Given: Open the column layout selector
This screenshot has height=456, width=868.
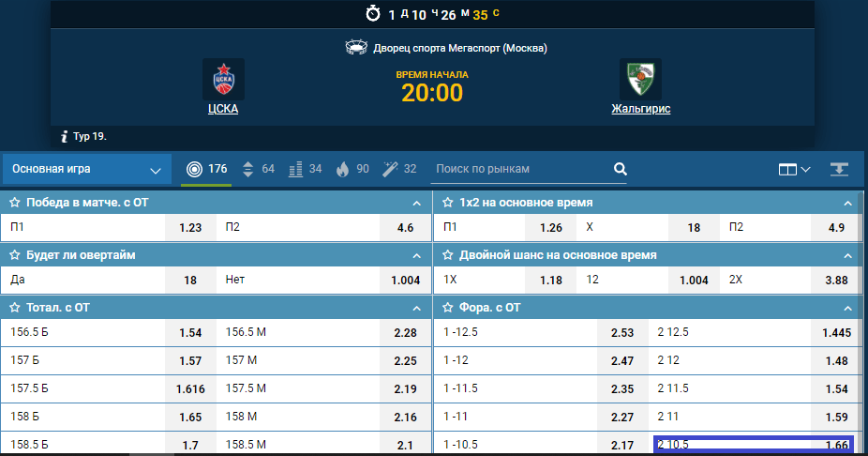Looking at the screenshot, I should pos(794,170).
